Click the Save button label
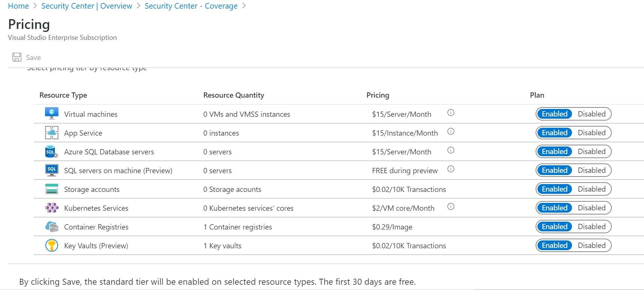Image resolution: width=644 pixels, height=290 pixels. [33, 57]
